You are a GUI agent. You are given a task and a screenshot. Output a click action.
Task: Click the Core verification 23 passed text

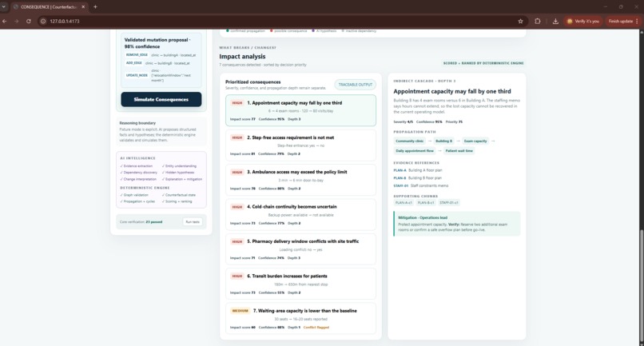tap(141, 222)
